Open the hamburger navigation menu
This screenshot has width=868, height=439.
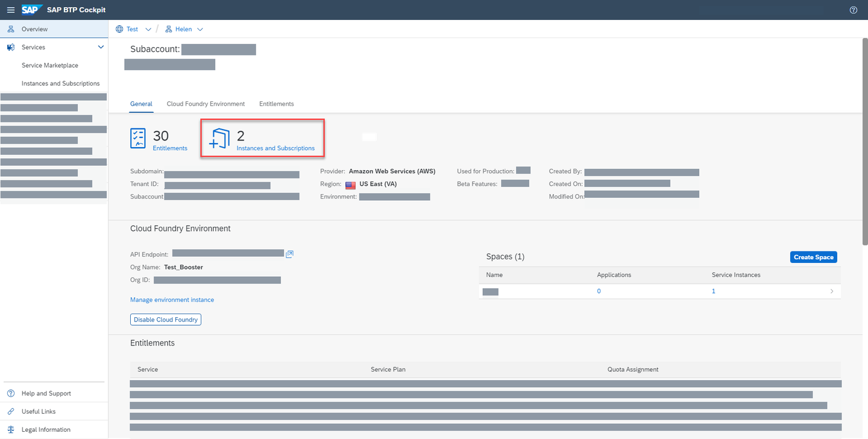pos(10,10)
